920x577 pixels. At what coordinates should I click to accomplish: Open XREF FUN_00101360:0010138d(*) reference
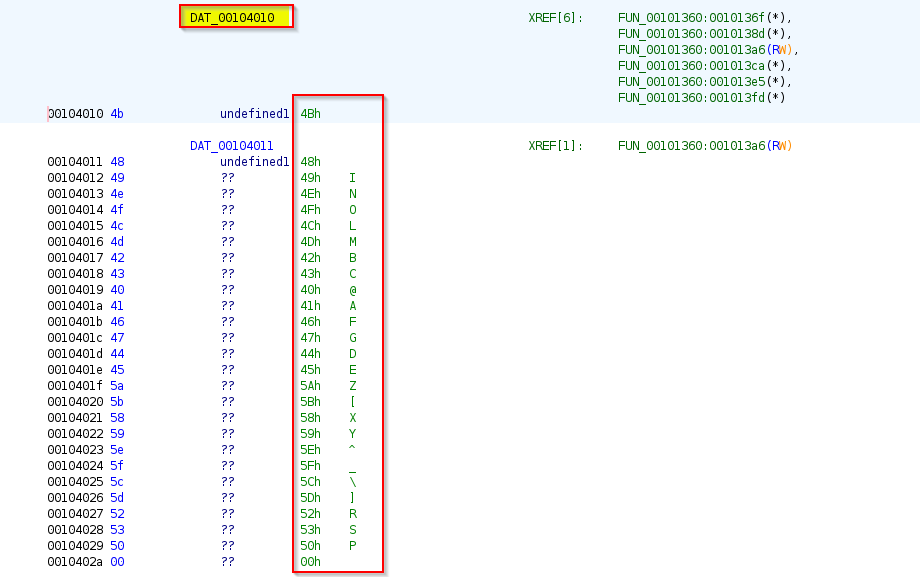(705, 33)
